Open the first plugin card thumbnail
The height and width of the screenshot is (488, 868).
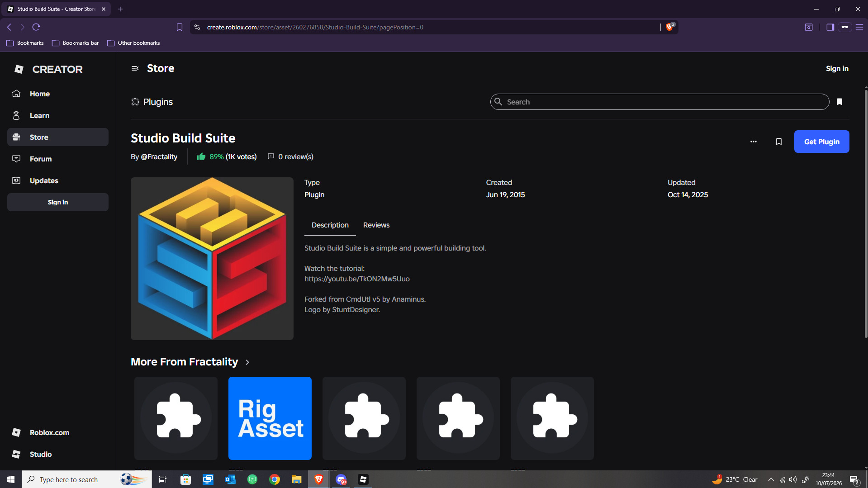176,418
